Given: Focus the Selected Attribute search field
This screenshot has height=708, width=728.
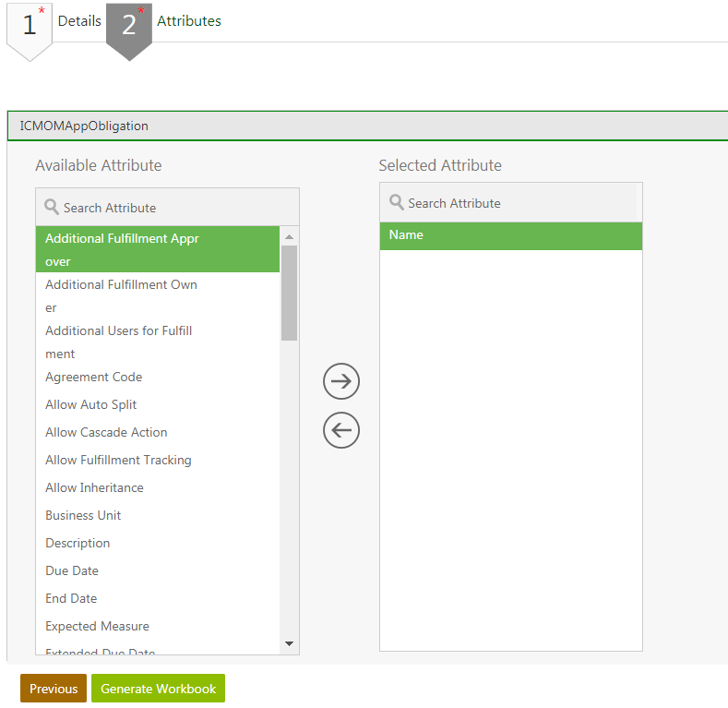Looking at the screenshot, I should coord(517,203).
